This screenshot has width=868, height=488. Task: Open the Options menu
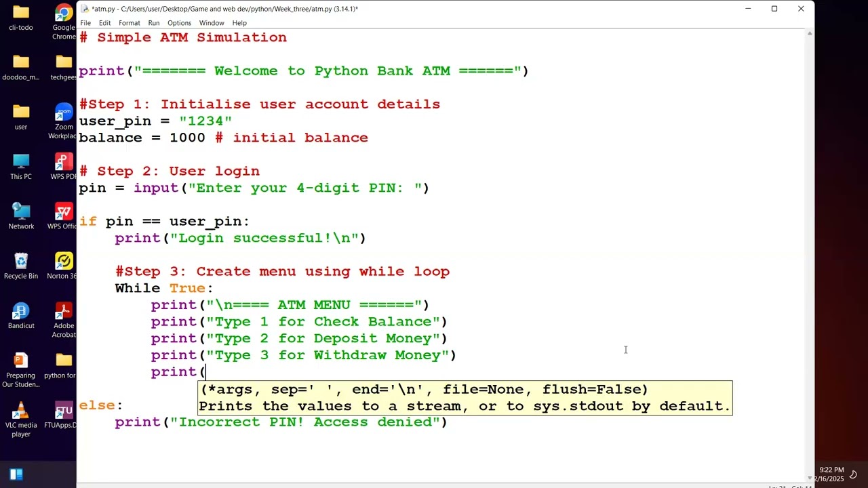click(179, 23)
